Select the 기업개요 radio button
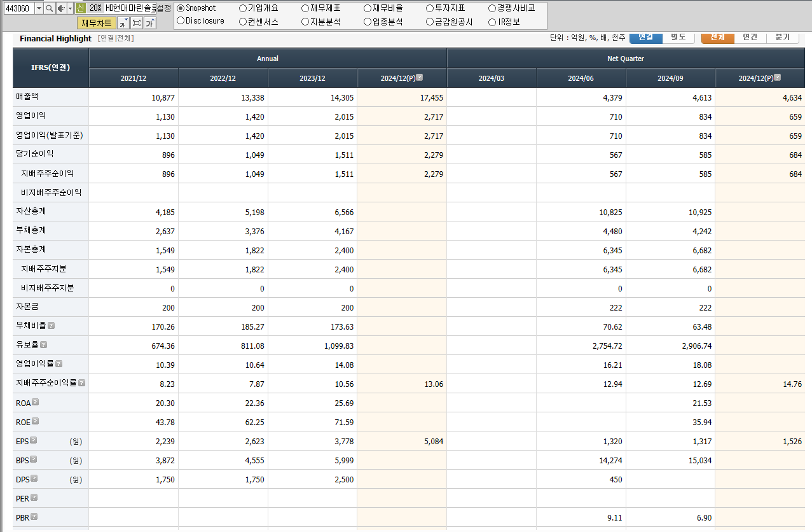Viewport: 812px width, 532px height. [x=243, y=8]
